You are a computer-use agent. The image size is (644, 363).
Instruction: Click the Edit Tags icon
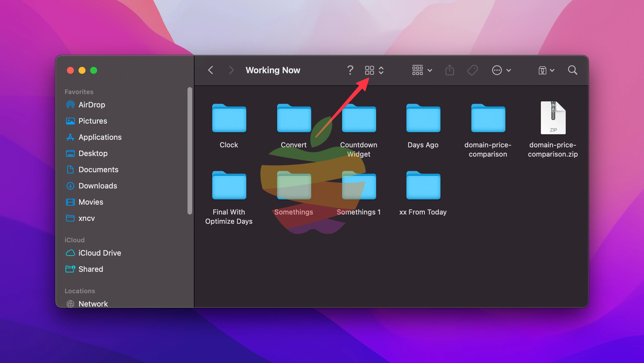coord(472,70)
